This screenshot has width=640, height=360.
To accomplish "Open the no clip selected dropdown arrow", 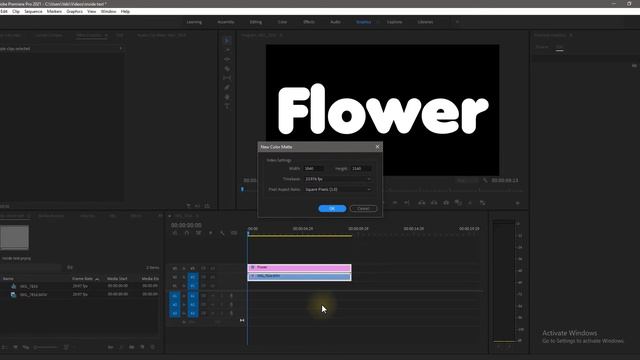I will 120,49.
